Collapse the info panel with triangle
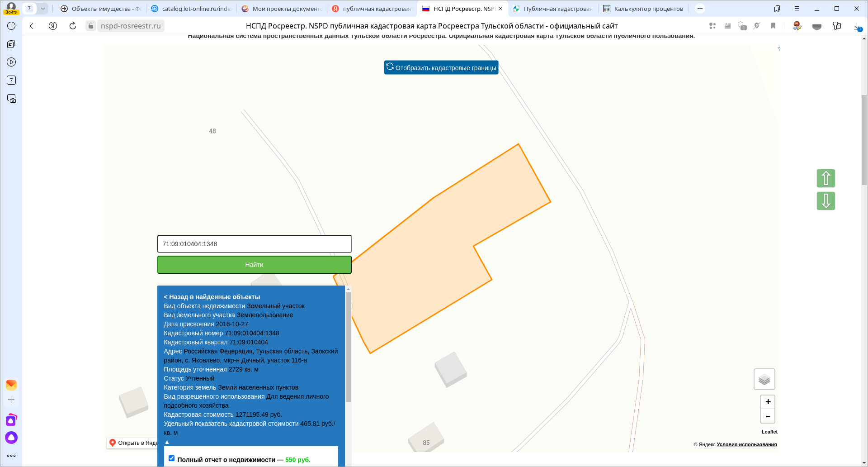Screen dimensions: 868x467 [x=167, y=442]
